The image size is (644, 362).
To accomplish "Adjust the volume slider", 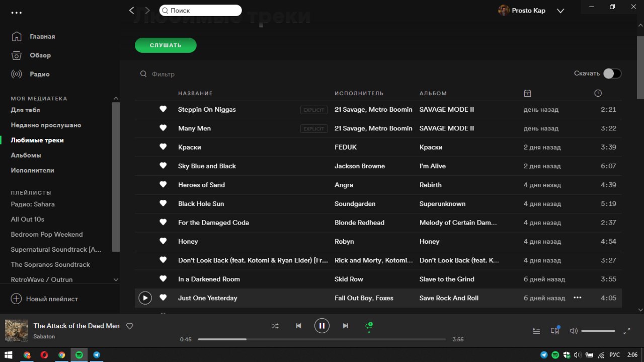I will [x=598, y=331].
